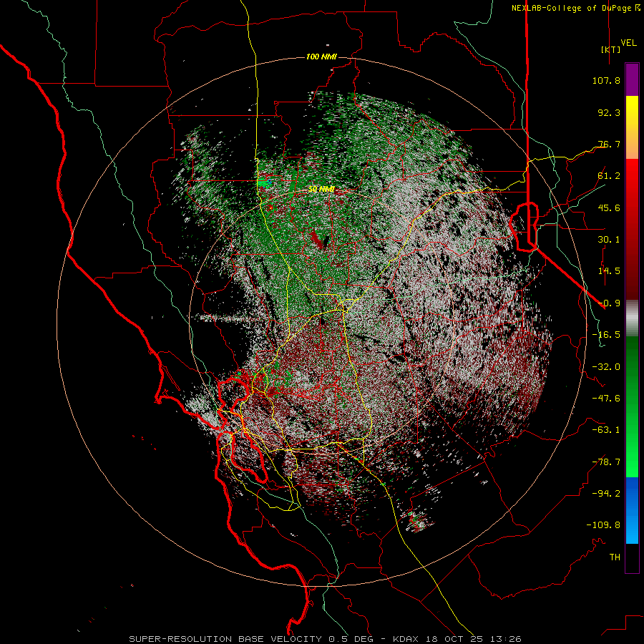Select the -78.7 velocity scale value
644x644 pixels.
[x=606, y=462]
